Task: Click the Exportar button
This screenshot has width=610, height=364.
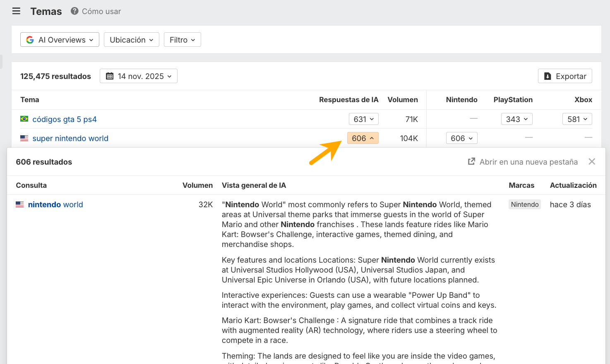Action: point(565,76)
